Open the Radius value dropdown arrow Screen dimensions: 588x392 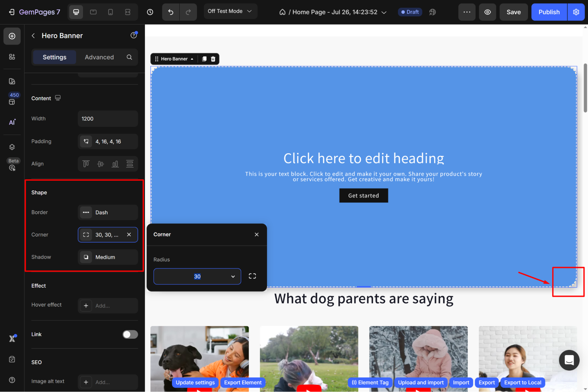coord(233,276)
